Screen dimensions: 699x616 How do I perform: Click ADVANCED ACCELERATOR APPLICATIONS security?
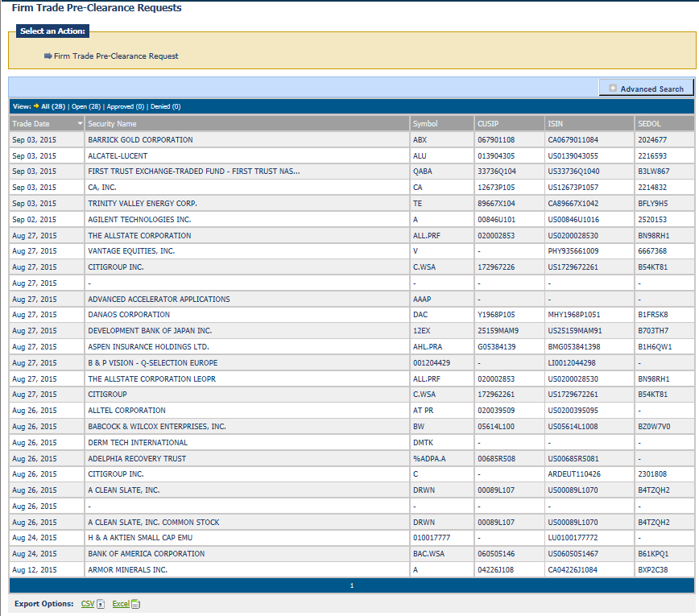pyautogui.click(x=159, y=299)
